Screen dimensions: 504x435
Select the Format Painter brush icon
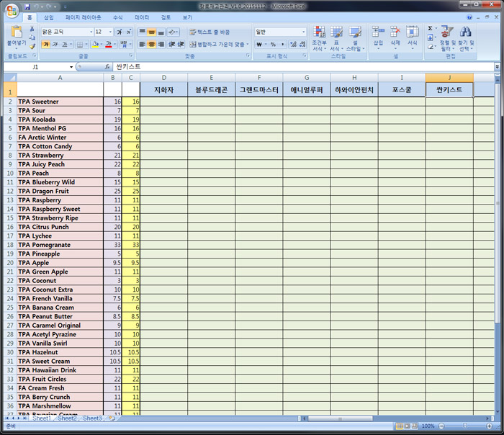pyautogui.click(x=32, y=46)
